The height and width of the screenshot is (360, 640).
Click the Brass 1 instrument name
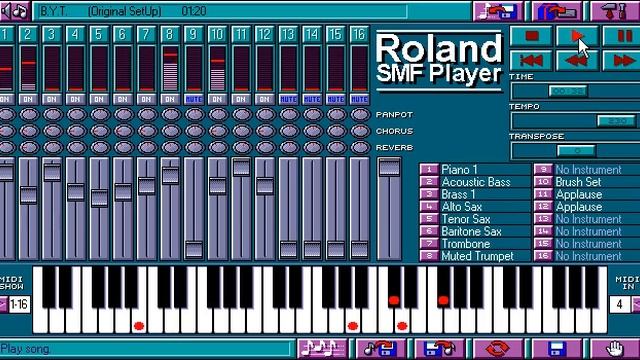click(x=458, y=194)
